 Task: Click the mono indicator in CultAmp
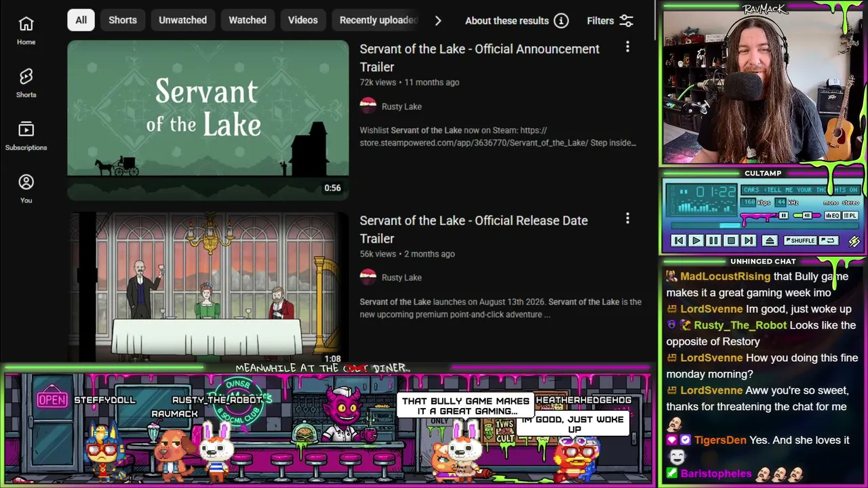tap(830, 203)
